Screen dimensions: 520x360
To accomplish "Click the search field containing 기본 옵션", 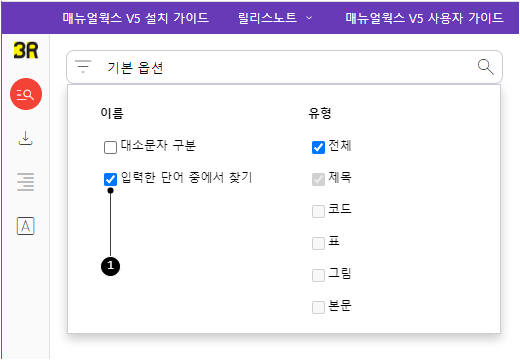I will tap(284, 67).
